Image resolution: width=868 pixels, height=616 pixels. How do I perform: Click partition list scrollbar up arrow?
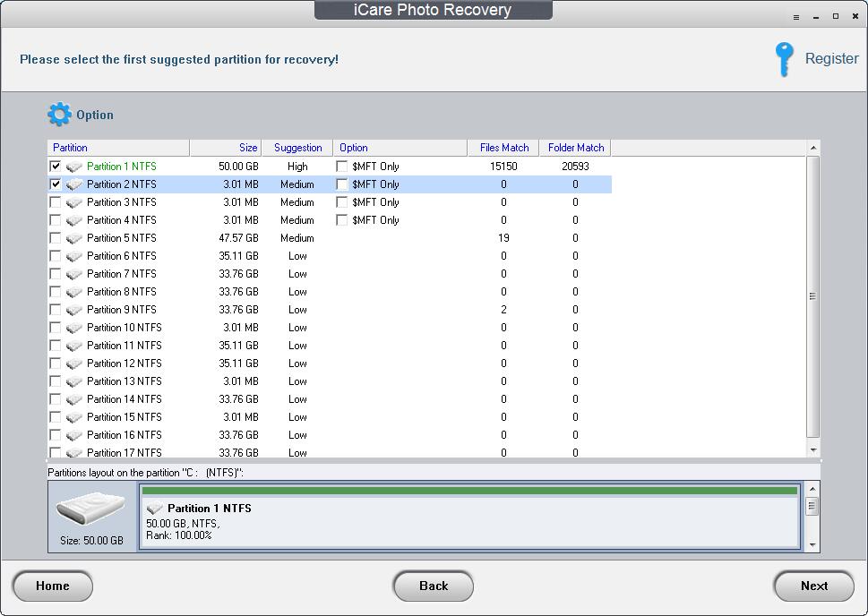813,148
